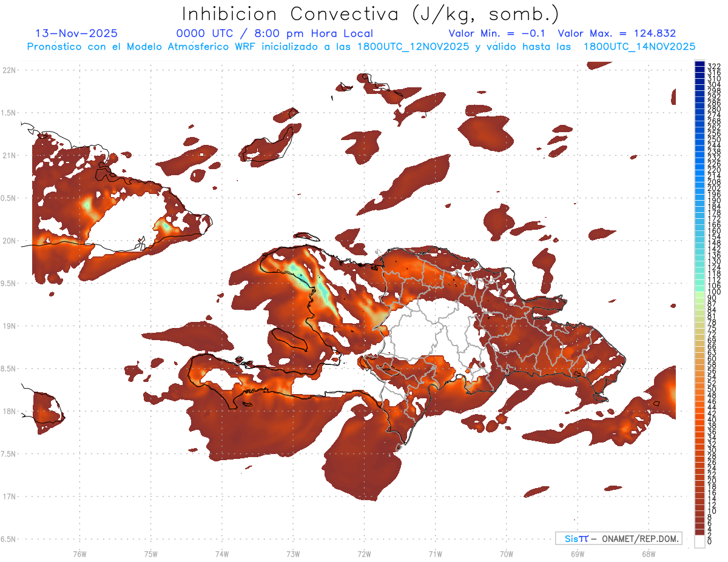
Task: Click the 17N latitude label
Action: coord(9,497)
